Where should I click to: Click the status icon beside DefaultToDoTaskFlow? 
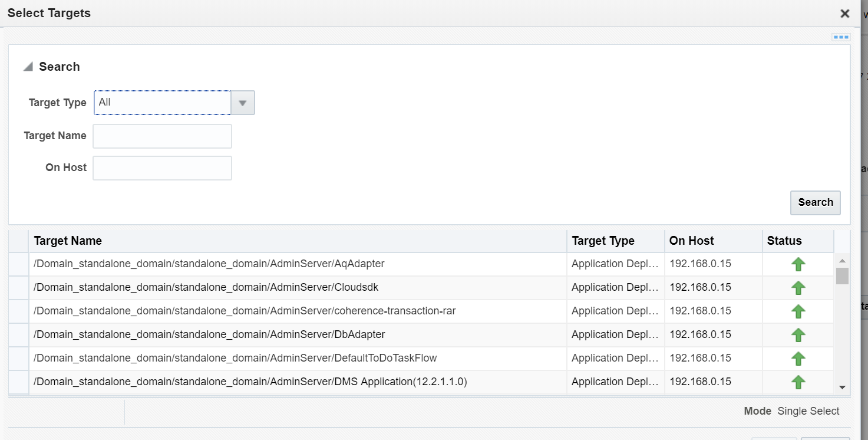(798, 358)
